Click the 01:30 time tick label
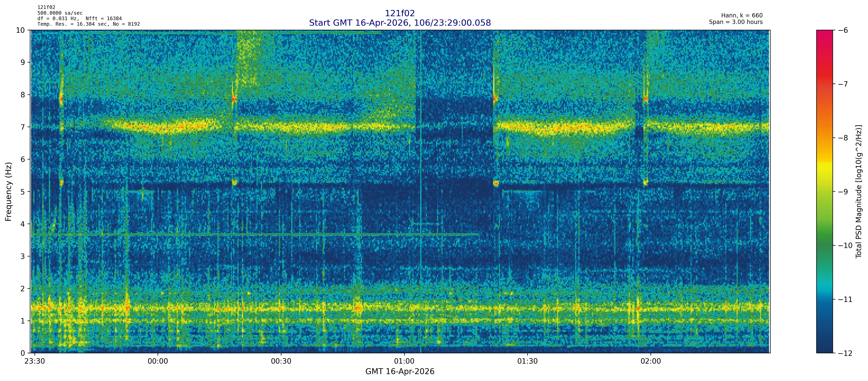This screenshot has width=868, height=381. [527, 362]
